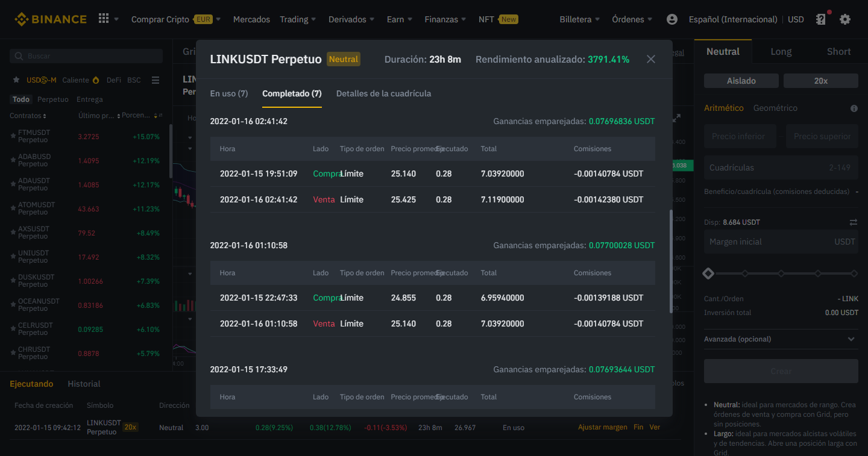Sort the list by Contratos
This screenshot has width=868, height=456.
tap(28, 116)
